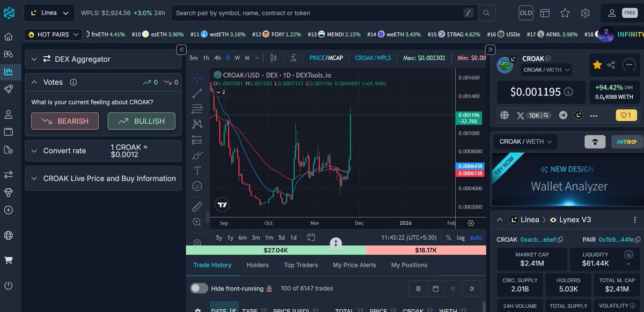Collapse the Votes panel
Screen dimensions: 644x312
coord(35,82)
